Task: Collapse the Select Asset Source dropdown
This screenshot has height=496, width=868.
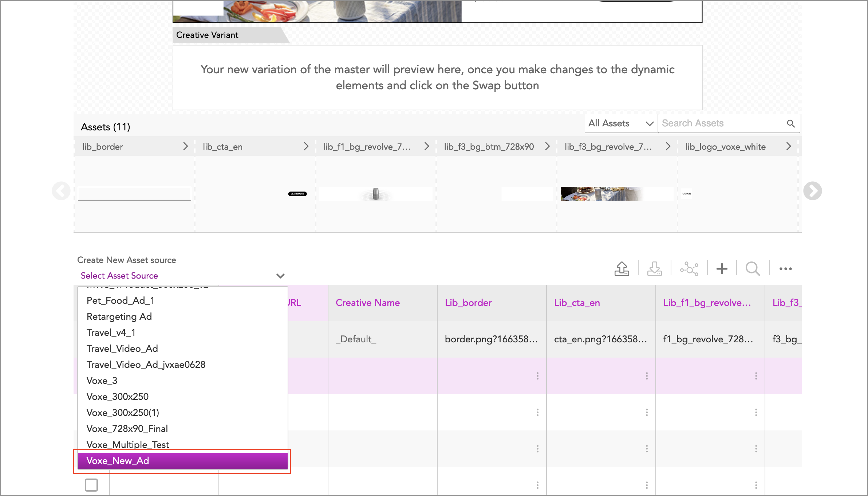Action: pos(280,276)
